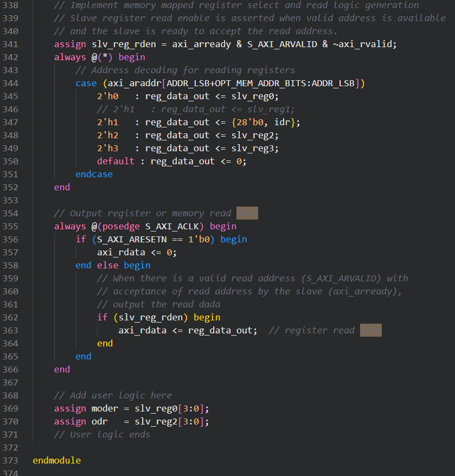Click the default keyword in case block
This screenshot has height=476, width=455.
[116, 161]
